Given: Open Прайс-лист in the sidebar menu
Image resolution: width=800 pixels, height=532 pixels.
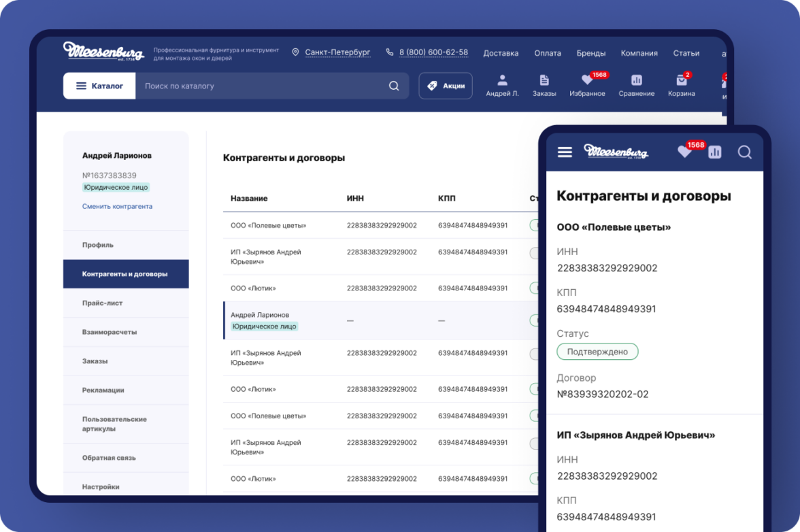Looking at the screenshot, I should pyautogui.click(x=103, y=303).
